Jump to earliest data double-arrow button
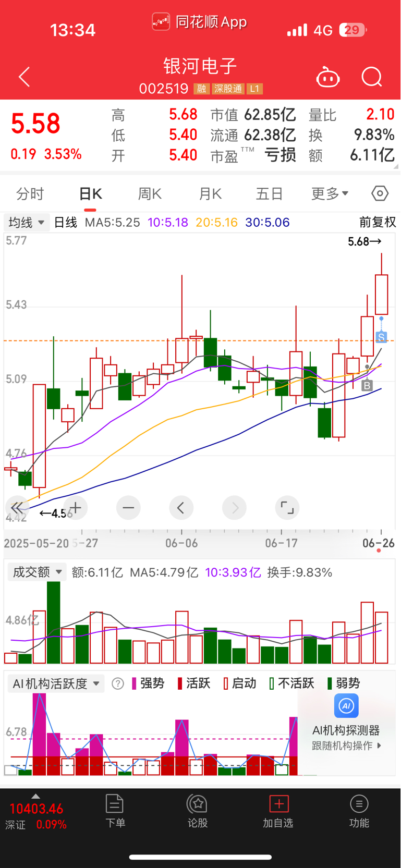401x868 pixels. pyautogui.click(x=18, y=508)
